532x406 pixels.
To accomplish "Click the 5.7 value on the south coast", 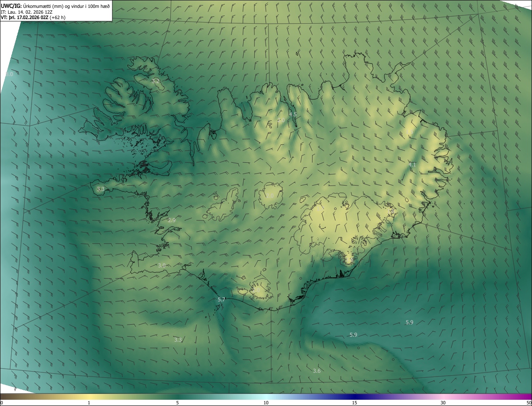I will click(x=222, y=299).
